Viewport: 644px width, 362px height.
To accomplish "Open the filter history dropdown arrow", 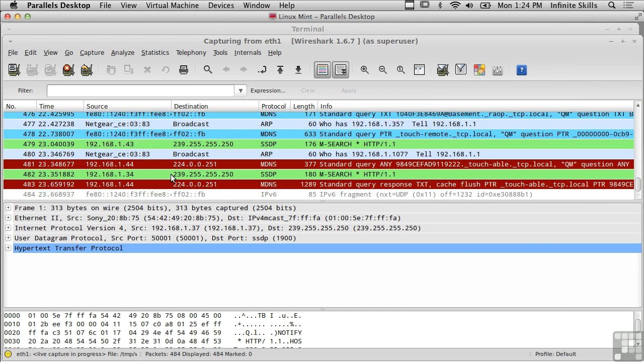I will point(240,90).
